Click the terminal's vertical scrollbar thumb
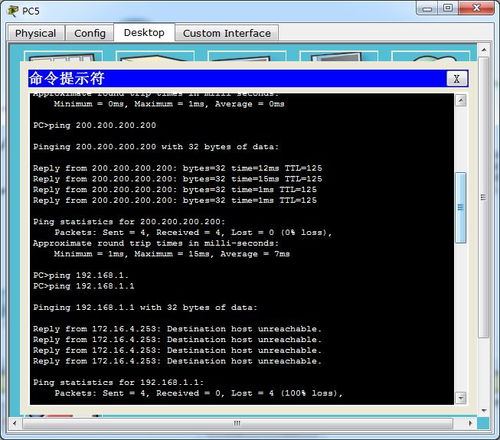 tap(461, 208)
